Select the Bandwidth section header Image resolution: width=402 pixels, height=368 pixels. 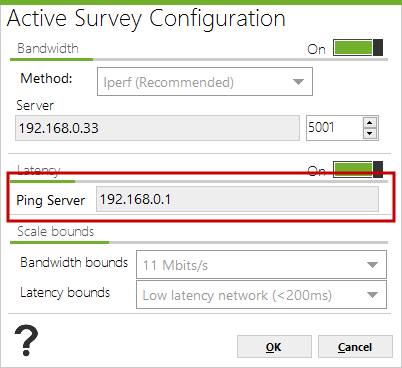48,49
